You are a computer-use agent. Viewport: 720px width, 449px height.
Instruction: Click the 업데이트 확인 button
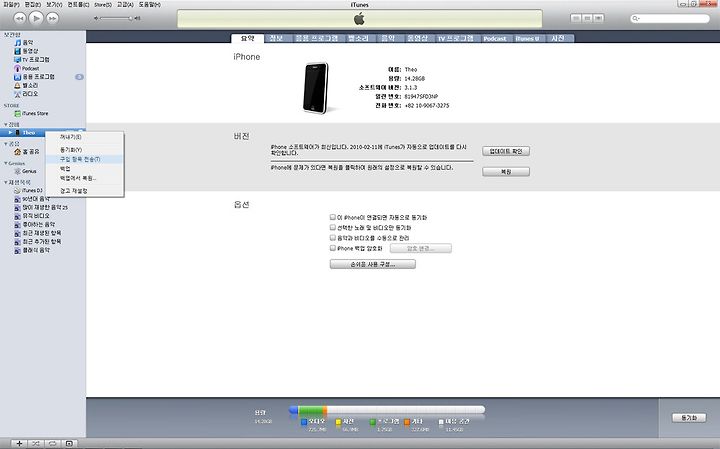tap(506, 151)
